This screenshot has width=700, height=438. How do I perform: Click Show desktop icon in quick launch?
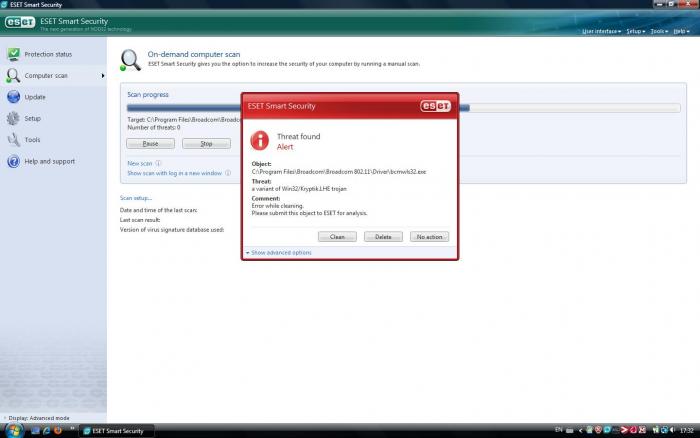coord(36,431)
